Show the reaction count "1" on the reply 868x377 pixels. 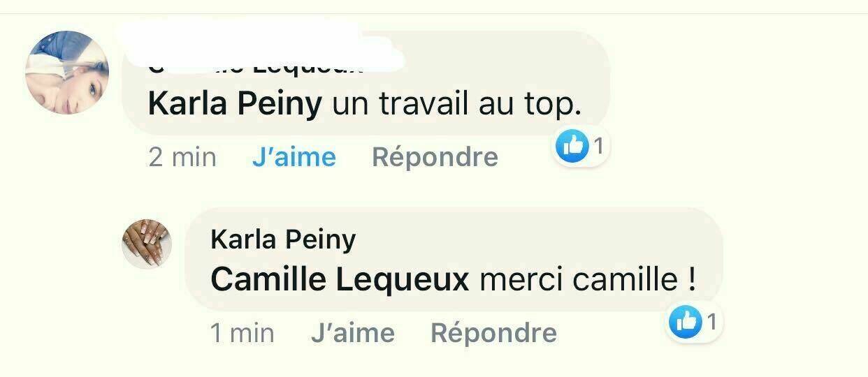[712, 322]
